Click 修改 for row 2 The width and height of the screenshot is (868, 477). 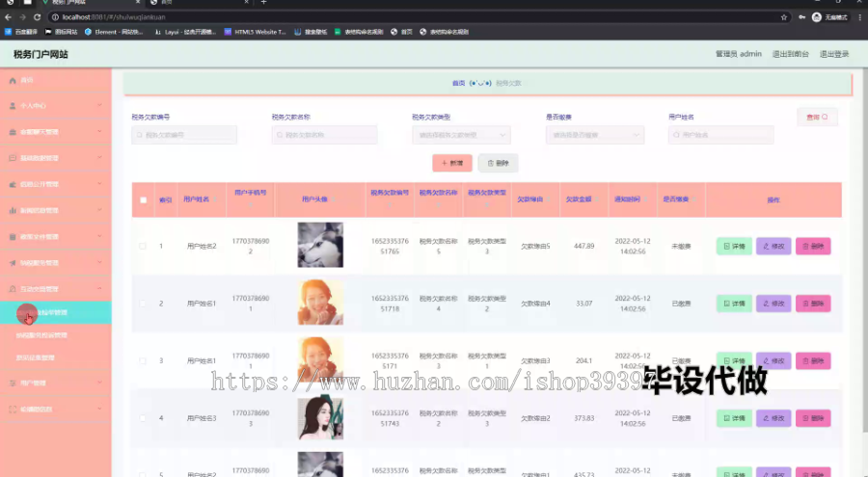pos(773,304)
